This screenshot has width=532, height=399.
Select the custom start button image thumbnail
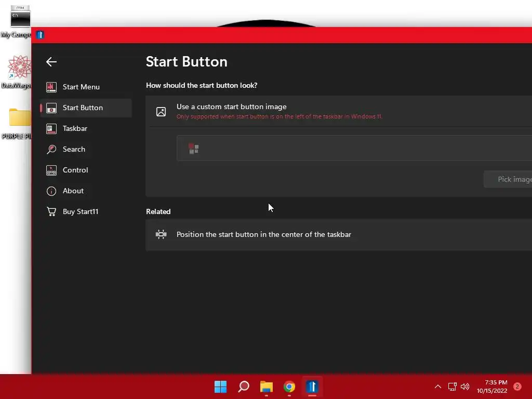(194, 148)
